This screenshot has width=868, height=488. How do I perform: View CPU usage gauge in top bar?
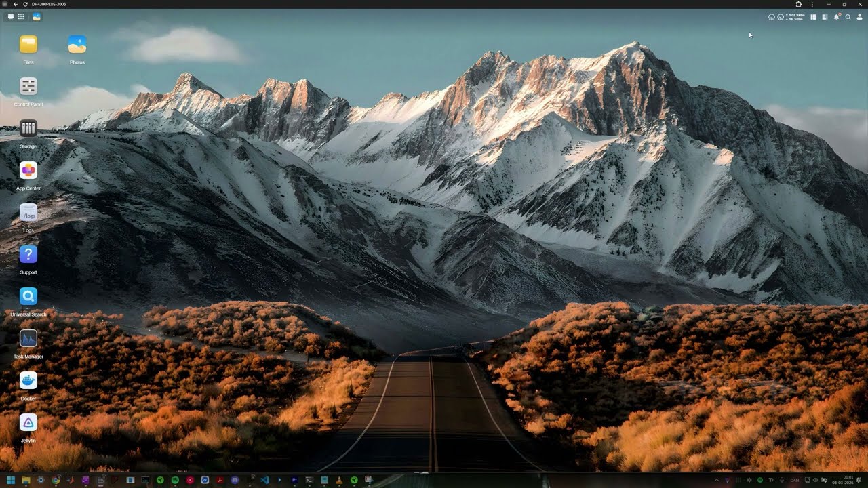pos(772,17)
